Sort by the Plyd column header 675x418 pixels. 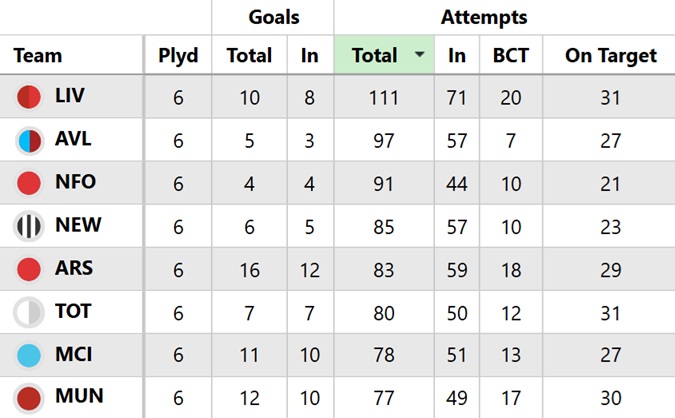(178, 56)
